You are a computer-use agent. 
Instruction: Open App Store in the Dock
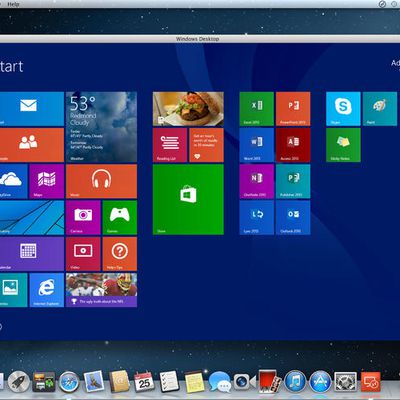point(320,382)
